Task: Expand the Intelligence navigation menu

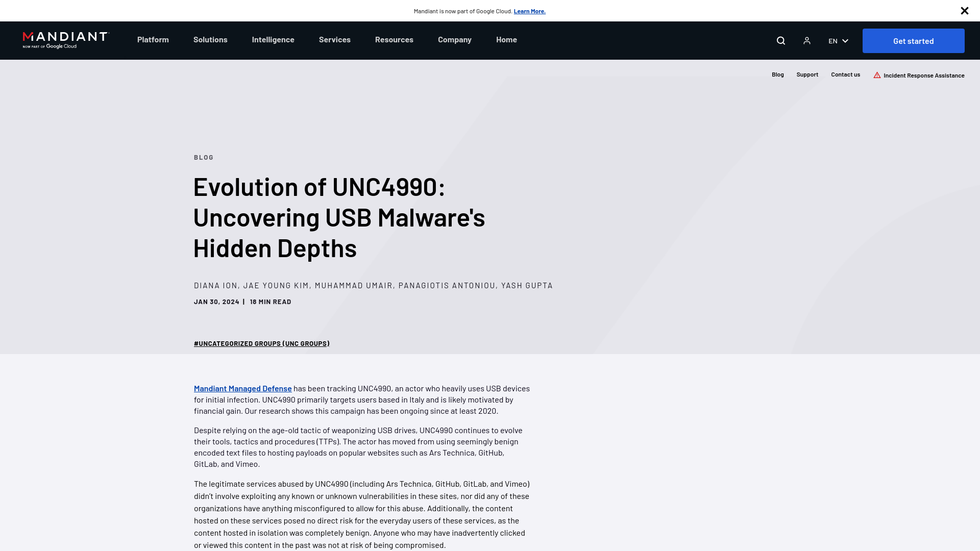Action: [273, 39]
